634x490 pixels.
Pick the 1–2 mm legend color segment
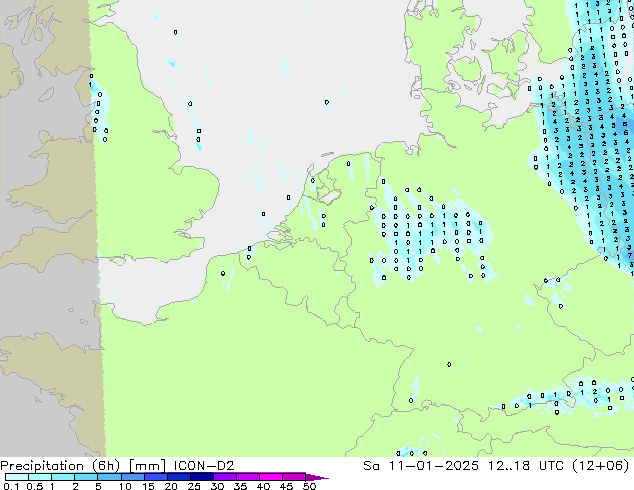(x=63, y=477)
